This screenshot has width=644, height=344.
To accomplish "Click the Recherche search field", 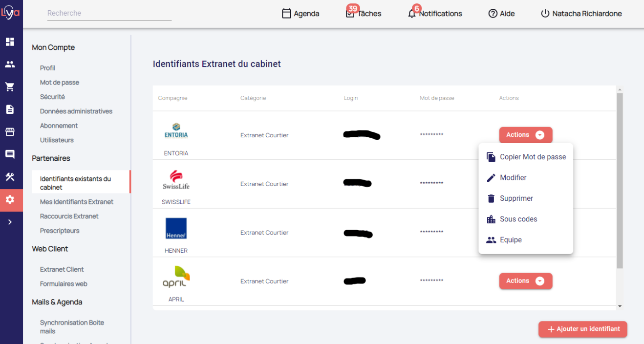I will pyautogui.click(x=109, y=13).
